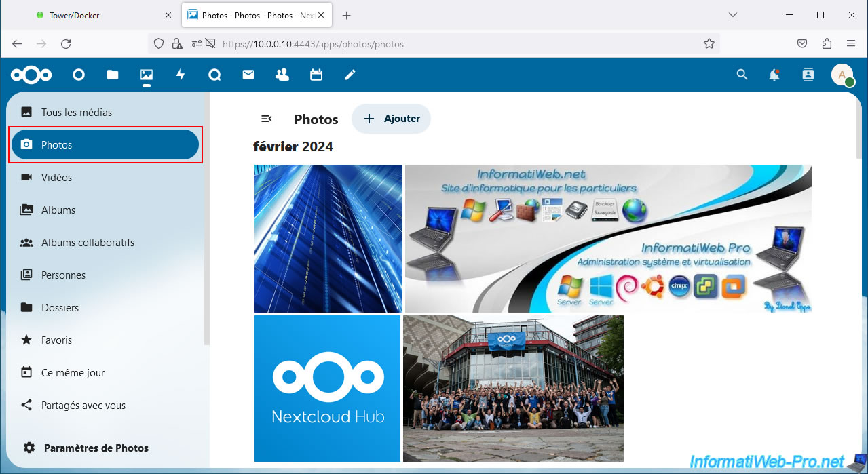Click the unified search magnifier icon
This screenshot has width=868, height=474.
[742, 75]
